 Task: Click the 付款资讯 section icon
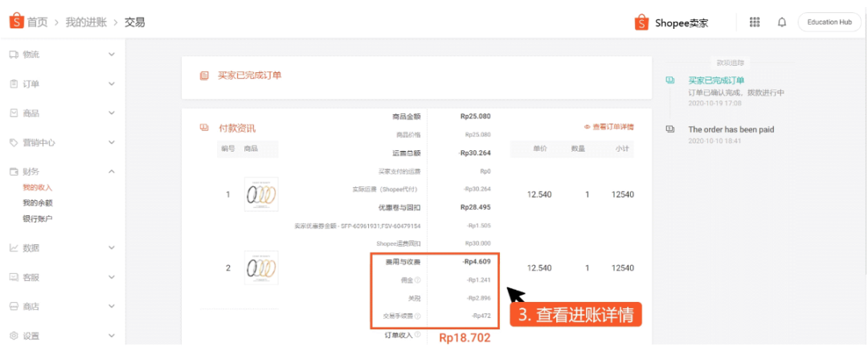[x=204, y=128]
